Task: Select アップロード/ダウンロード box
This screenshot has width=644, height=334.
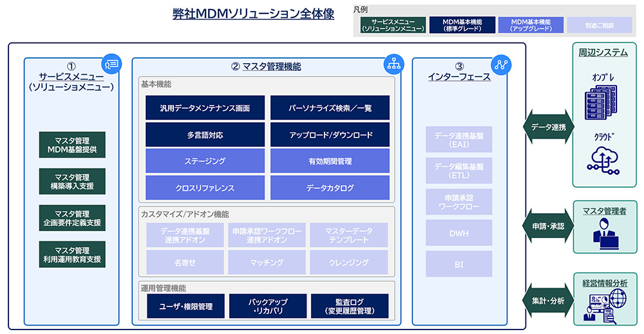Action: [330, 135]
